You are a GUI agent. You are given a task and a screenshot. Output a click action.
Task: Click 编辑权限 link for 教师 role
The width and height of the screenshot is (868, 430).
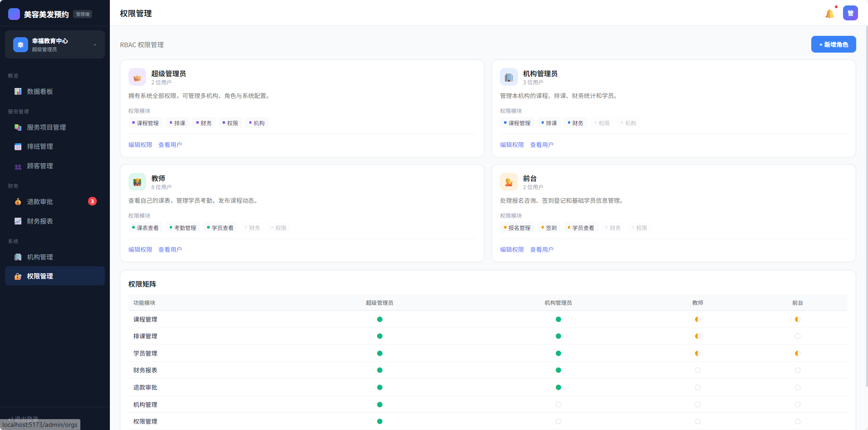[140, 249]
